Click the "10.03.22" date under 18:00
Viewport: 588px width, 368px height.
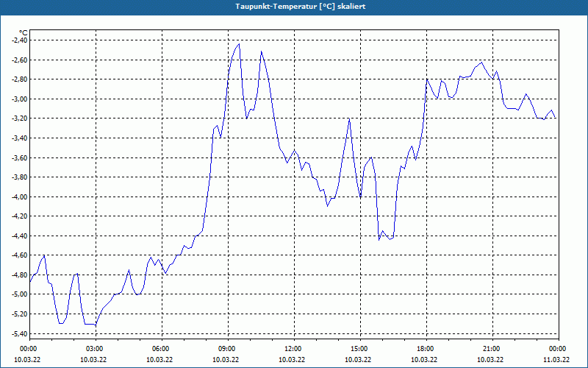424,359
